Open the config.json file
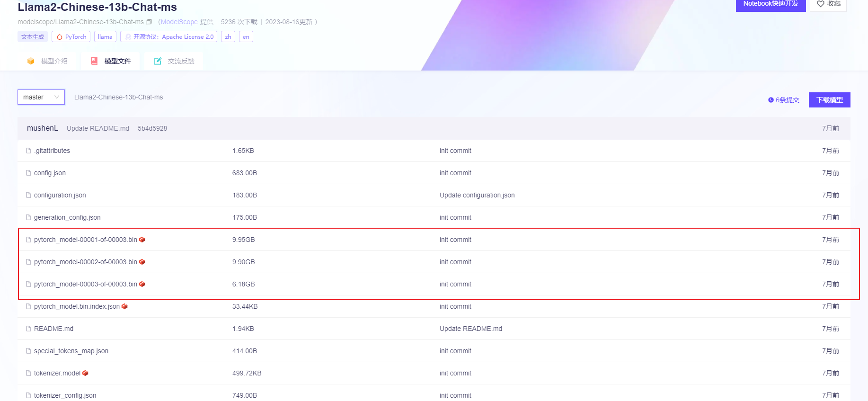Image resolution: width=868 pixels, height=401 pixels. [x=50, y=173]
